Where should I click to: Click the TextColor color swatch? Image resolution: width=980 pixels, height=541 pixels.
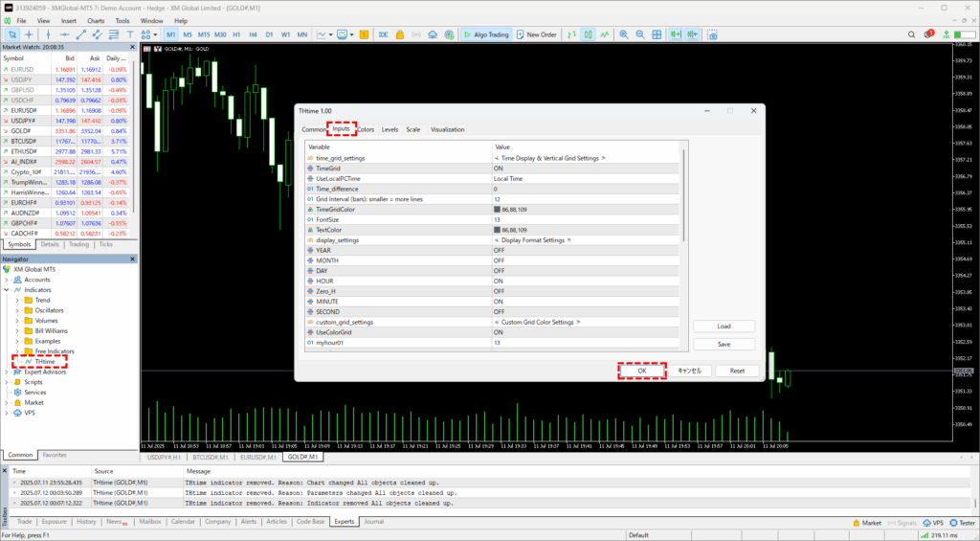(497, 230)
